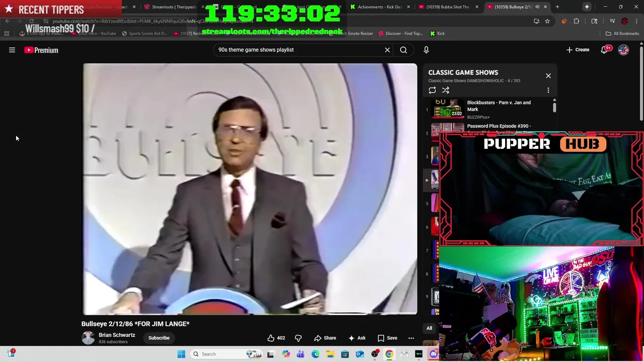Image resolution: width=644 pixels, height=362 pixels.
Task: Click the page vertical scrollbar
Action: click(x=641, y=83)
